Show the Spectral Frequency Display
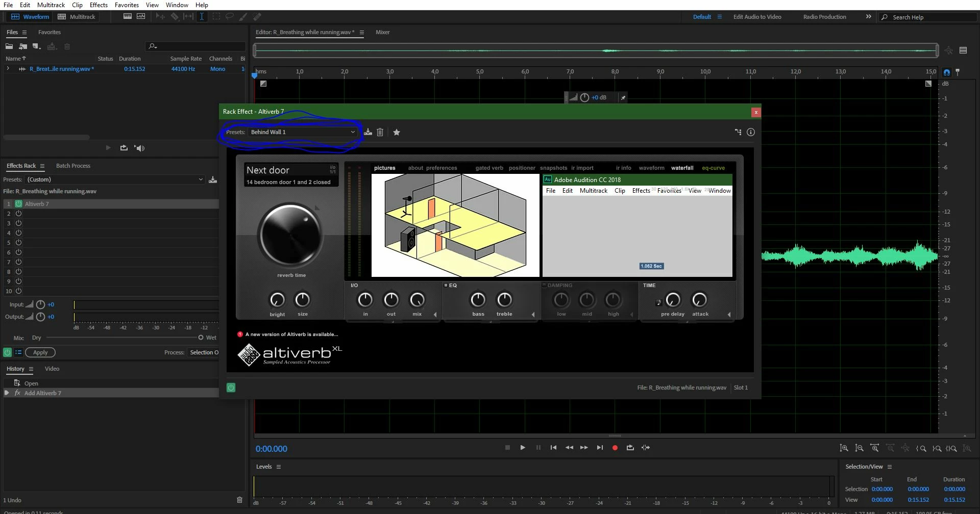The width and height of the screenshot is (980, 514). coord(128,17)
